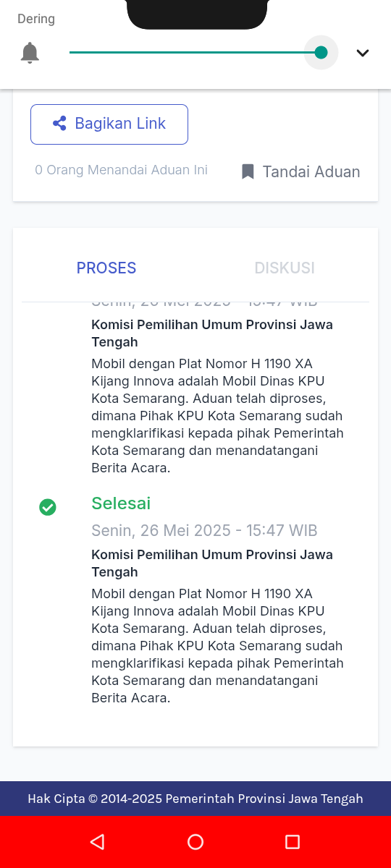Expand volume panel with chevron arrow

click(363, 53)
